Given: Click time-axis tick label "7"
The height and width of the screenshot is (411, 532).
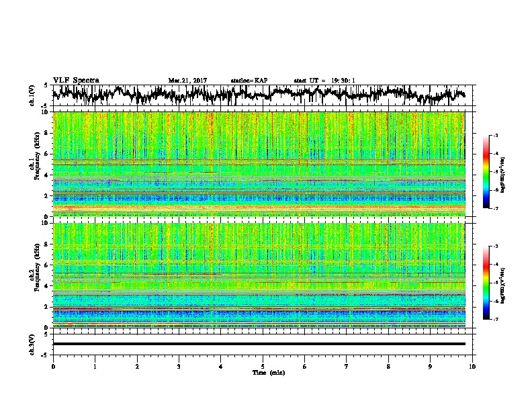Looking at the screenshot, I should [347, 366].
